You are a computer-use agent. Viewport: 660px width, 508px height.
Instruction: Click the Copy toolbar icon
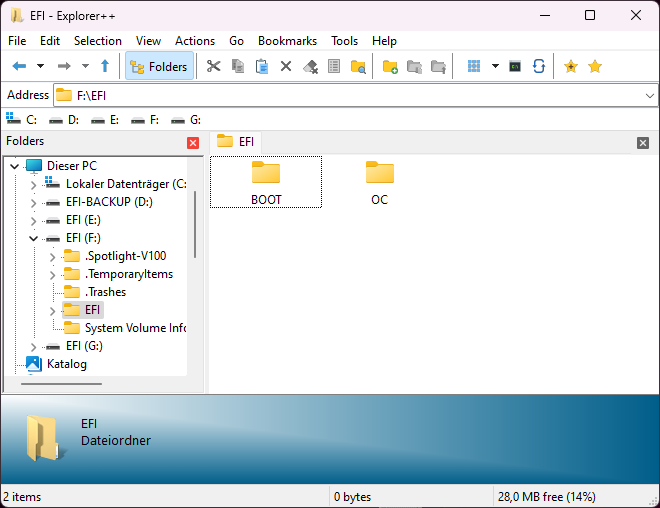tap(238, 66)
